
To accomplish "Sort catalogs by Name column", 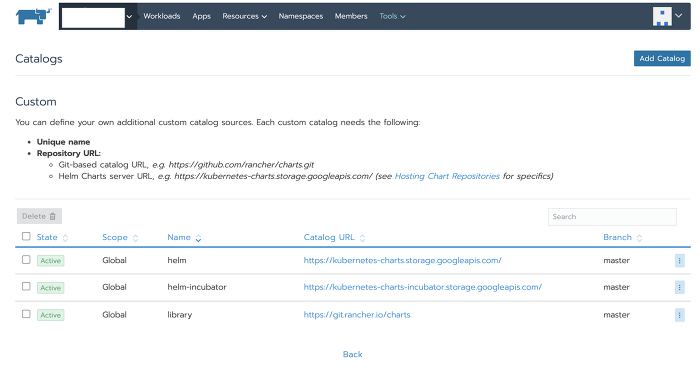I will (x=184, y=238).
